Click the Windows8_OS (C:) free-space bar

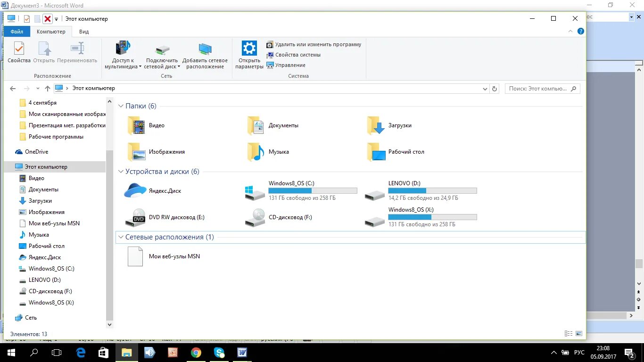pyautogui.click(x=313, y=191)
